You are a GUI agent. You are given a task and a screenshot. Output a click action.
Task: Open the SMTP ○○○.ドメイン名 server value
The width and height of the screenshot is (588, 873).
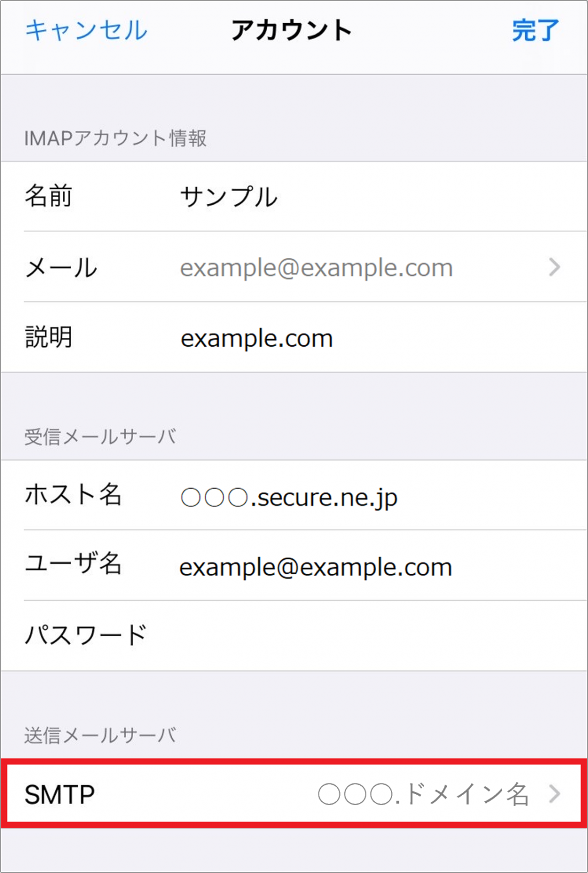pyautogui.click(x=423, y=795)
